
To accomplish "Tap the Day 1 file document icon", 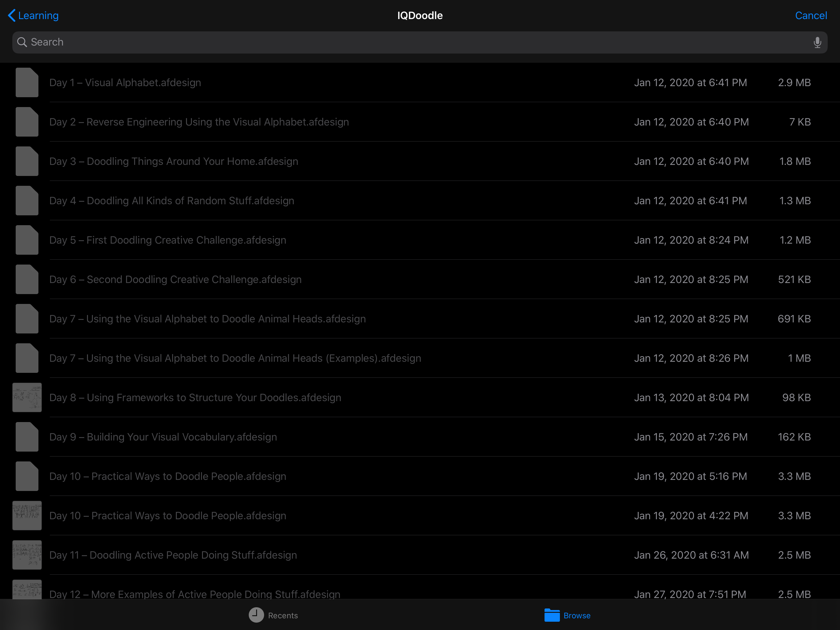I will tap(27, 82).
